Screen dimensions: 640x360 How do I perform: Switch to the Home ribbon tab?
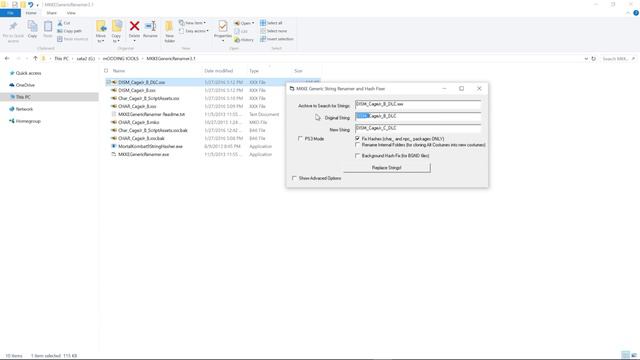click(31, 13)
